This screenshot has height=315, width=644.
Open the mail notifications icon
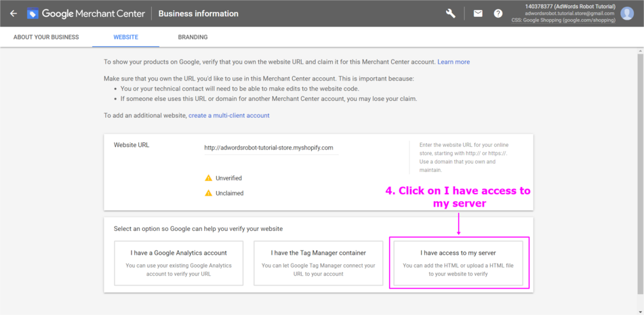pyautogui.click(x=478, y=14)
